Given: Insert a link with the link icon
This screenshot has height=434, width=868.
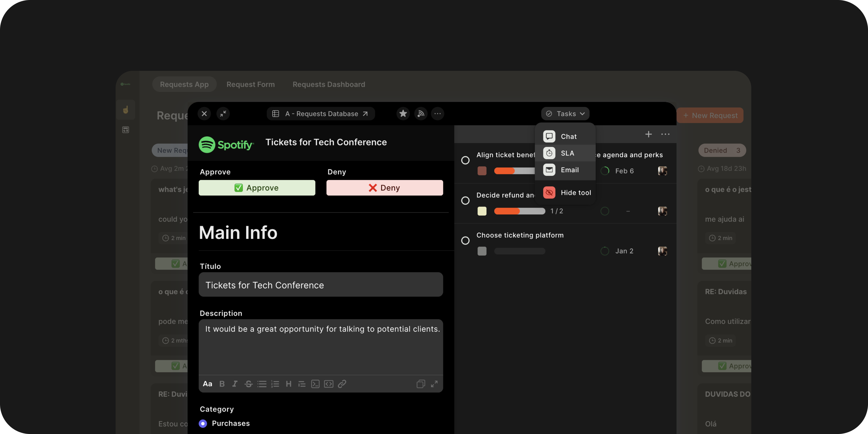Looking at the screenshot, I should pyautogui.click(x=342, y=384).
